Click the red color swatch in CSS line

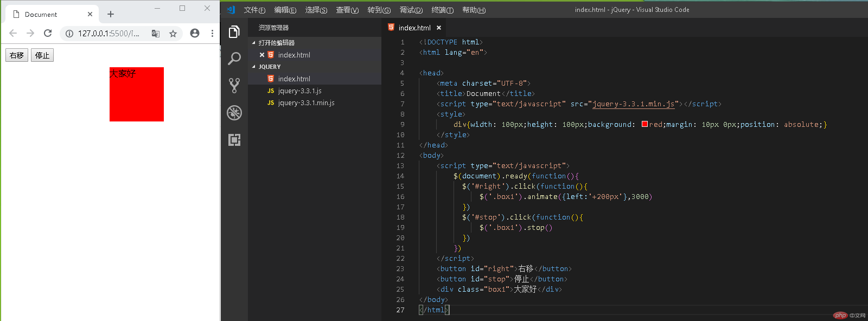coord(644,124)
